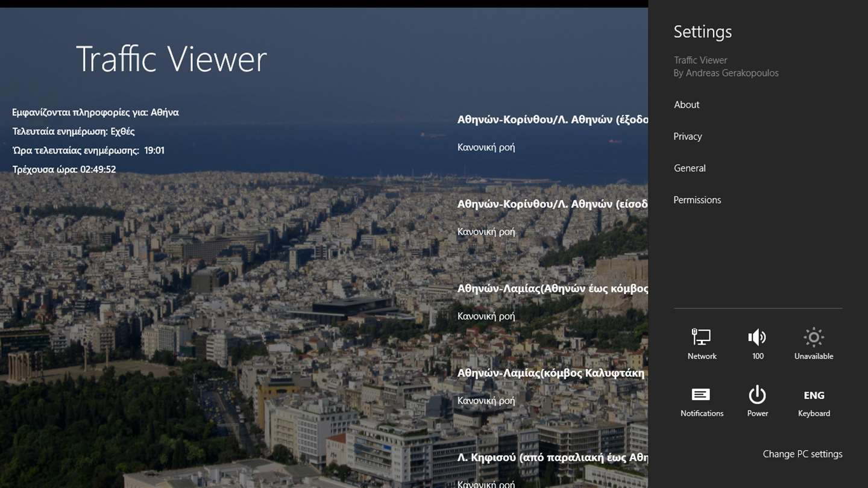The image size is (868, 488).
Task: Select the Unavailable brightness icon
Action: tap(814, 343)
